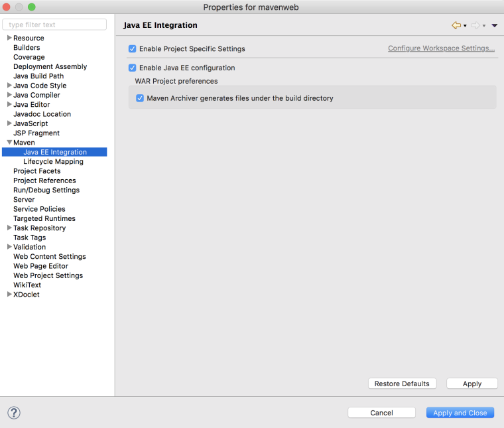Click the forward navigation arrow icon
504x428 pixels.
pyautogui.click(x=475, y=25)
